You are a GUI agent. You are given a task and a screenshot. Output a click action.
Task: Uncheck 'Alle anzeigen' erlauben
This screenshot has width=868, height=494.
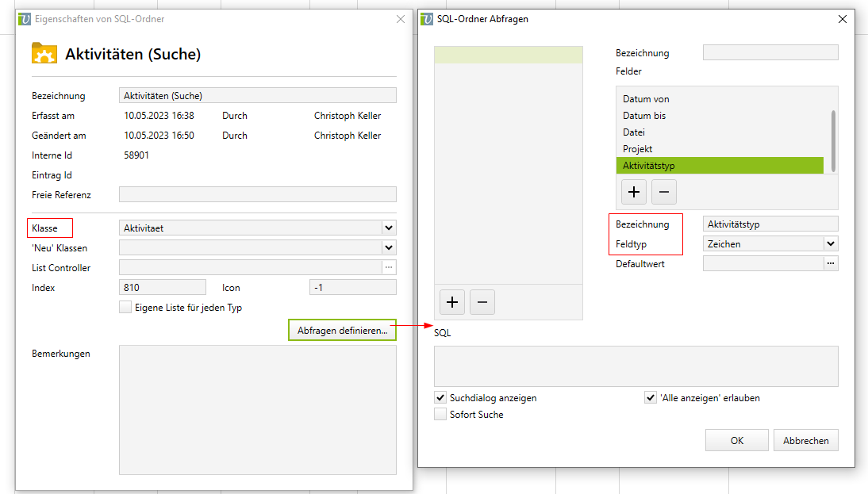pyautogui.click(x=651, y=398)
